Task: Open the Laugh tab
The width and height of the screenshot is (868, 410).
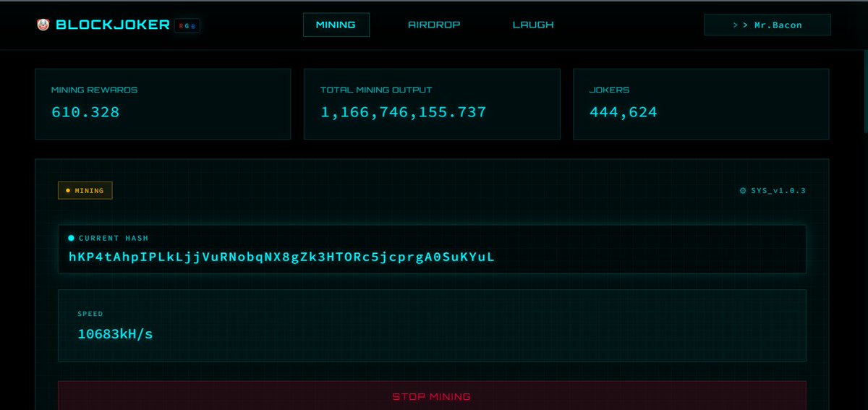Action: [x=533, y=25]
